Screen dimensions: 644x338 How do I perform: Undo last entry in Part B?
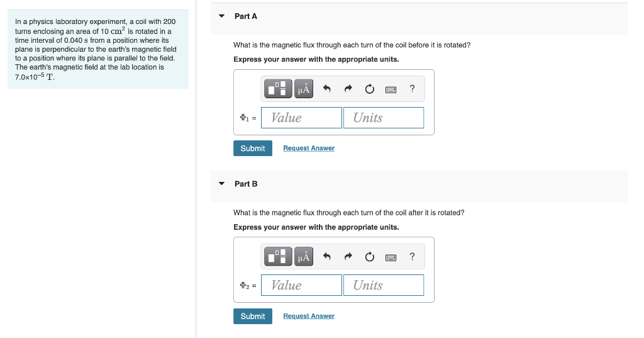point(327,257)
